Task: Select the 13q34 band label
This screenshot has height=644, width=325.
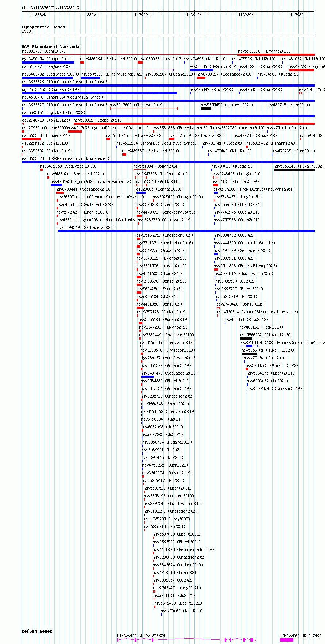Action: (27, 32)
